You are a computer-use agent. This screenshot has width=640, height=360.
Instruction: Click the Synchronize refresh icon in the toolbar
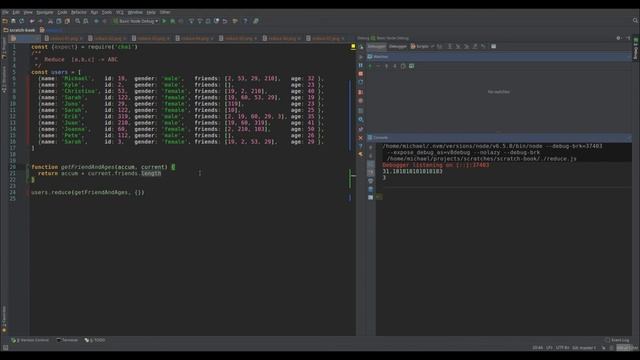click(x=22, y=21)
